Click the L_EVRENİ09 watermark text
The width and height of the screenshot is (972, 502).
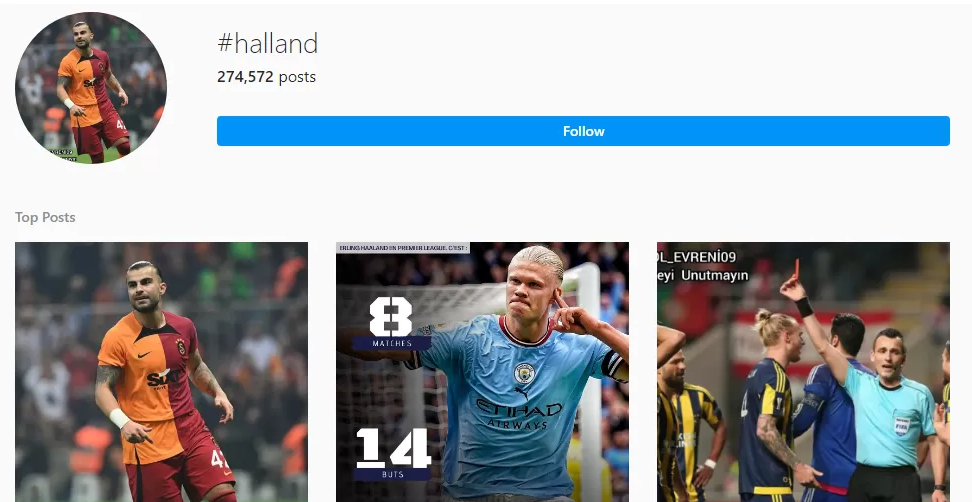(697, 257)
